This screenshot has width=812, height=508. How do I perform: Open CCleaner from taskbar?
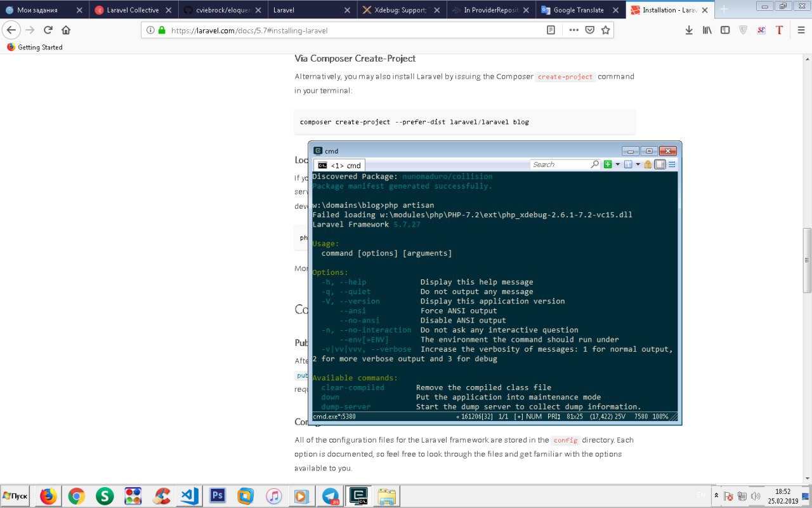pos(161,496)
